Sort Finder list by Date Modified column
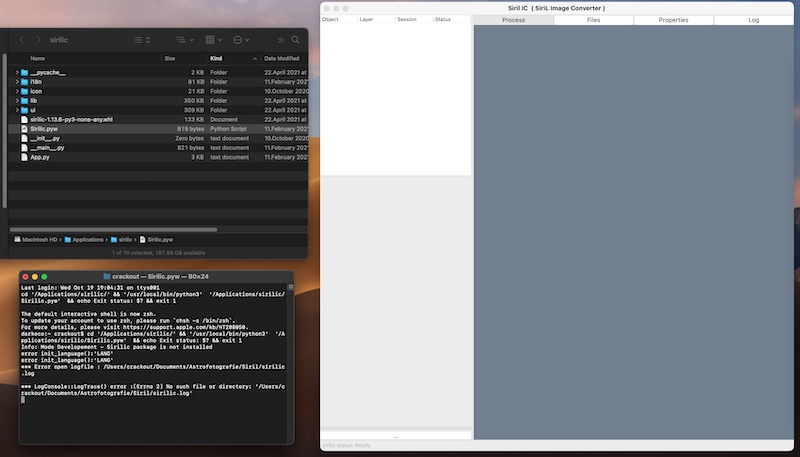The image size is (800, 457). pos(282,59)
